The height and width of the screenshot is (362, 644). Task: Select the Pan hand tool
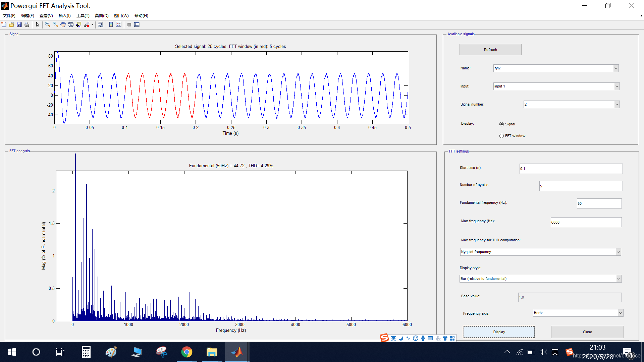63,24
